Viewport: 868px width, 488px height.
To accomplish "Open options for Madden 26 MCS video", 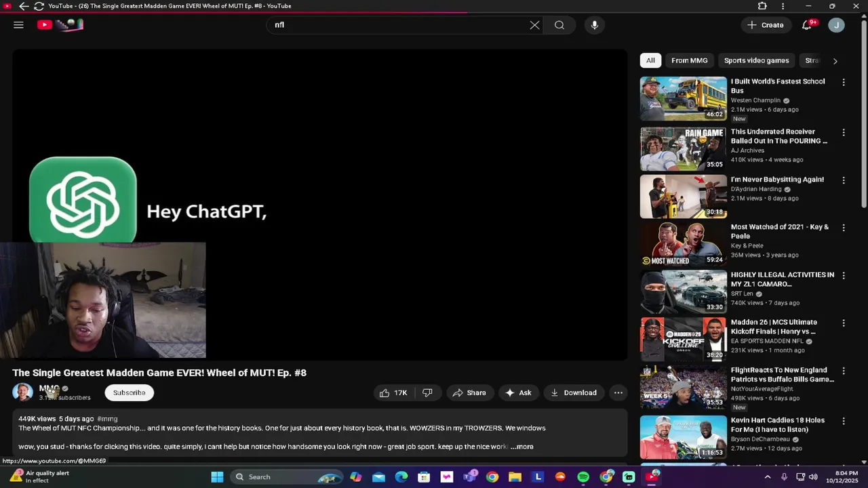I will coord(844,323).
